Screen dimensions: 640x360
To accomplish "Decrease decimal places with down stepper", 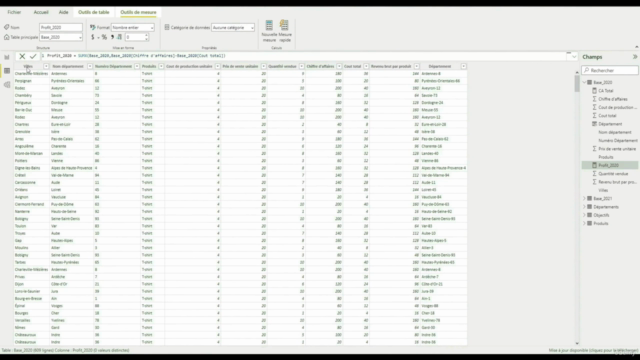I will coord(147,39).
